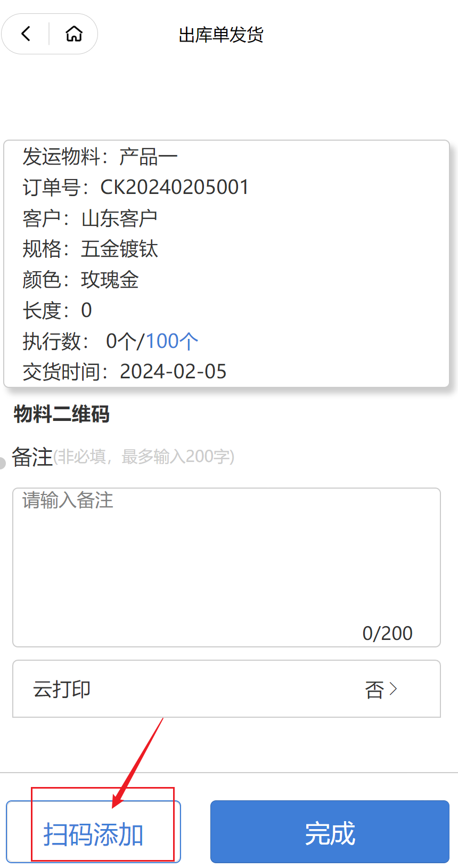Click the blue 100个 quantity link
This screenshot has width=458, height=868.
pos(172,341)
